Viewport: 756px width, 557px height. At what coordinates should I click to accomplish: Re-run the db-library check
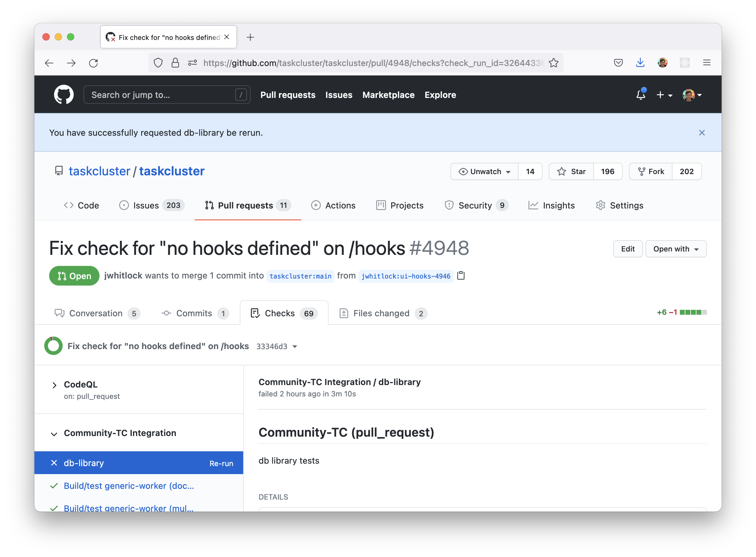coord(221,463)
